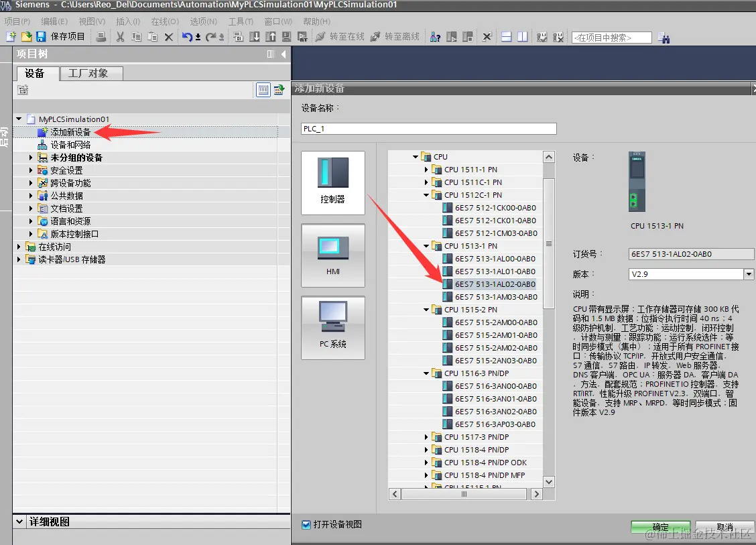Click the 确定 confirm button
Screen dimensions: 756x545
(661, 527)
